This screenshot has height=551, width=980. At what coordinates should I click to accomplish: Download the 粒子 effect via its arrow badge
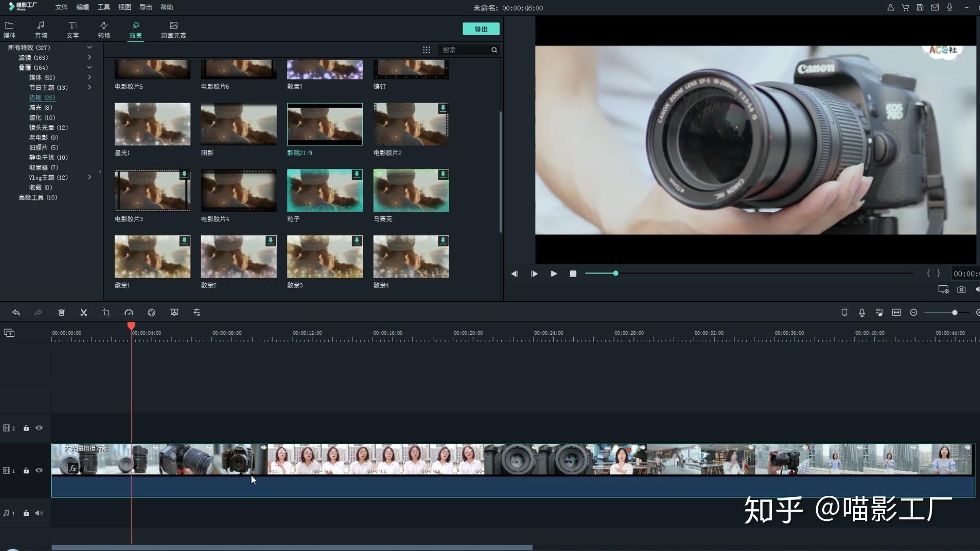click(x=357, y=174)
